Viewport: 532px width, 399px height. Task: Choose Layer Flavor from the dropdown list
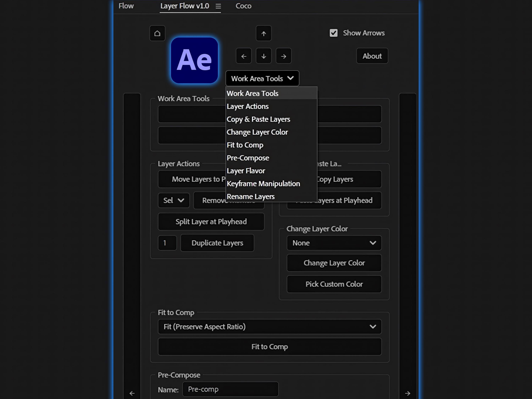(271, 171)
